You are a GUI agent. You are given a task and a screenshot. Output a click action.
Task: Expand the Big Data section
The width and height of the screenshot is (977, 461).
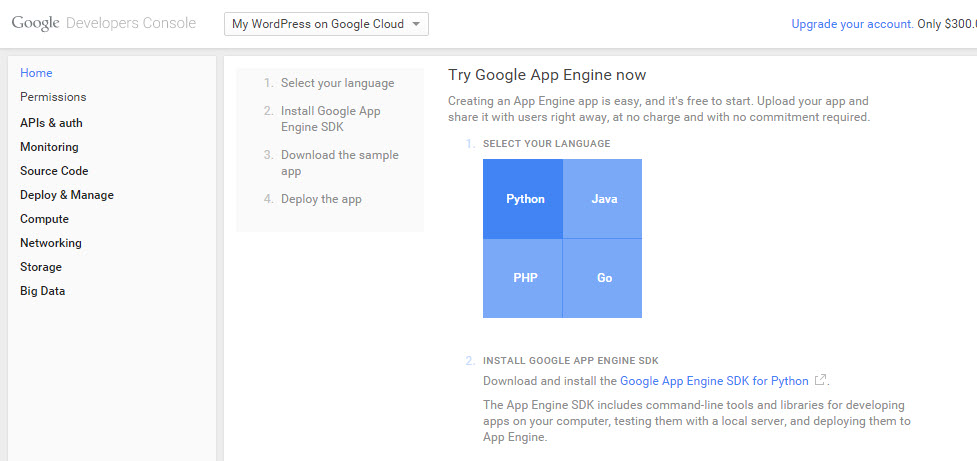pos(42,291)
